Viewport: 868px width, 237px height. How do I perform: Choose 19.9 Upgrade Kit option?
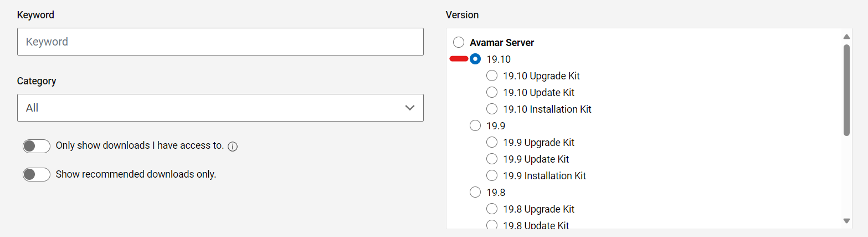(492, 142)
